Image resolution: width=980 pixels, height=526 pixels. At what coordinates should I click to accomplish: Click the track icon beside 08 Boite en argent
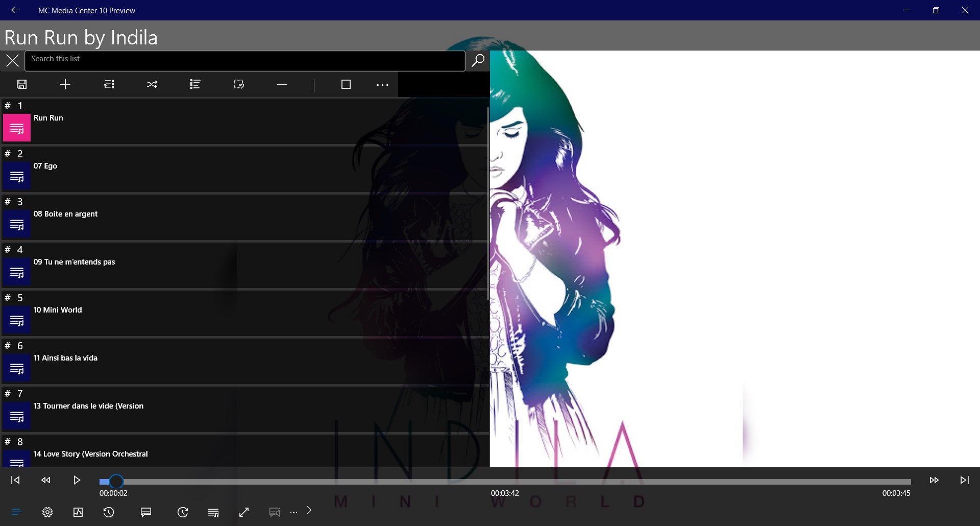coord(17,224)
